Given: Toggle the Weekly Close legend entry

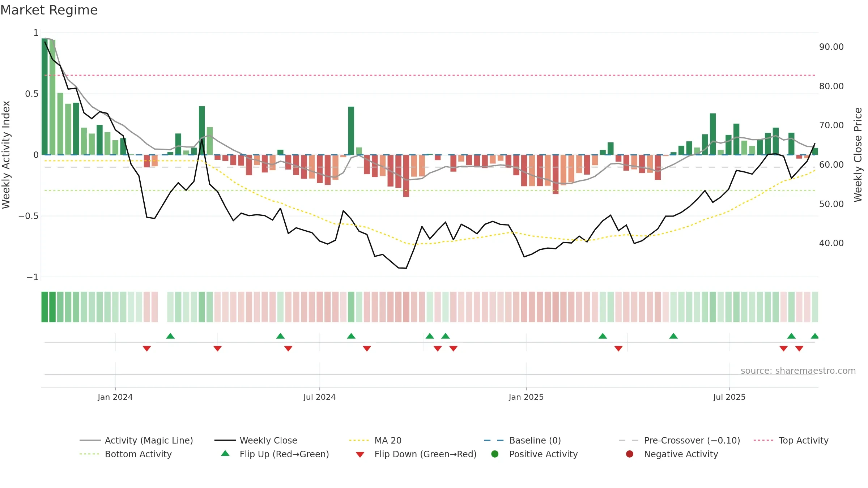Looking at the screenshot, I should pyautogui.click(x=256, y=440).
